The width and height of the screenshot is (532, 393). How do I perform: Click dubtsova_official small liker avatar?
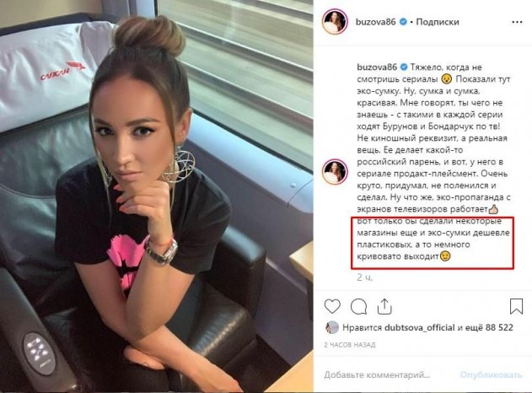[332, 327]
